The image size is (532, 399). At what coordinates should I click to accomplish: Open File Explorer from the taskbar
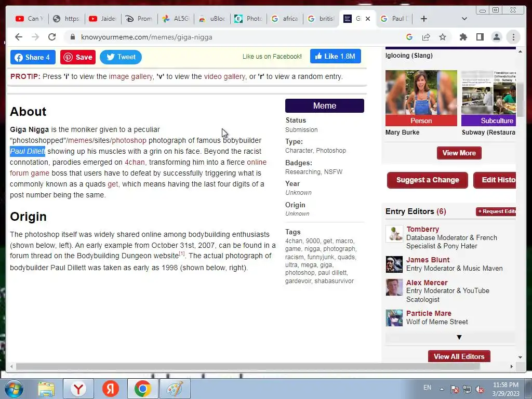click(x=46, y=389)
